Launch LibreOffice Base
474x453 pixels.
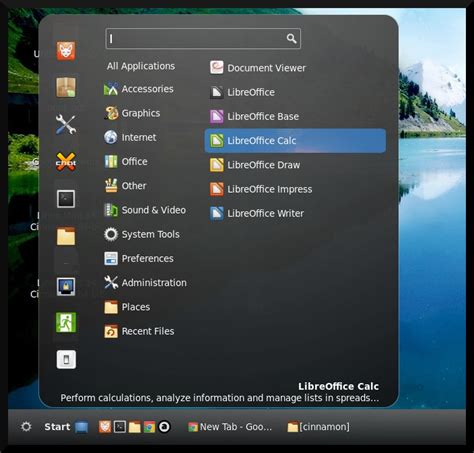[254, 116]
